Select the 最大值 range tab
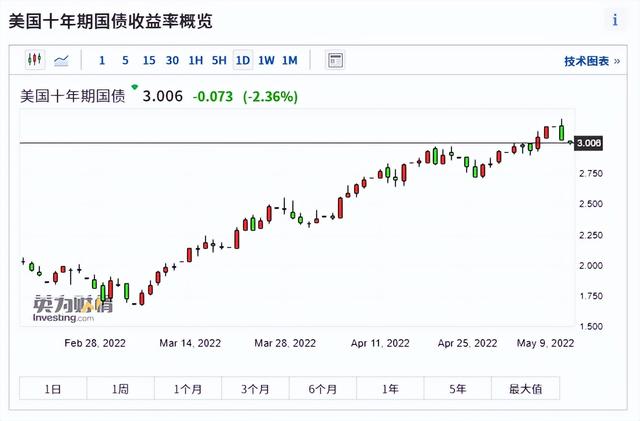This screenshot has width=640, height=421. click(x=525, y=388)
